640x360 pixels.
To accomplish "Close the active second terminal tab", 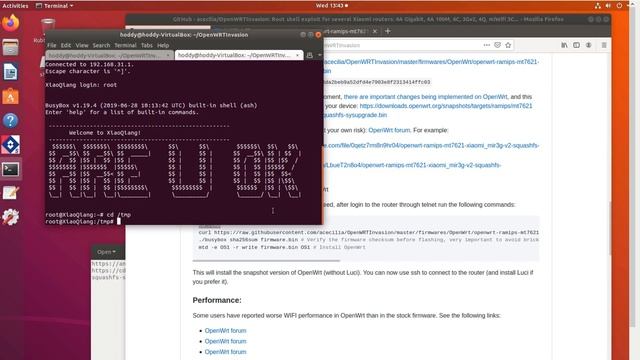I will tap(297, 55).
